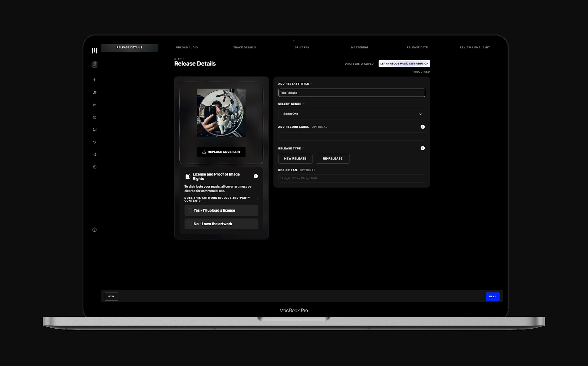Click LEARN ABOUT MUSIC DISTRIBUTION
Screen dimensions: 588x366
404,63
